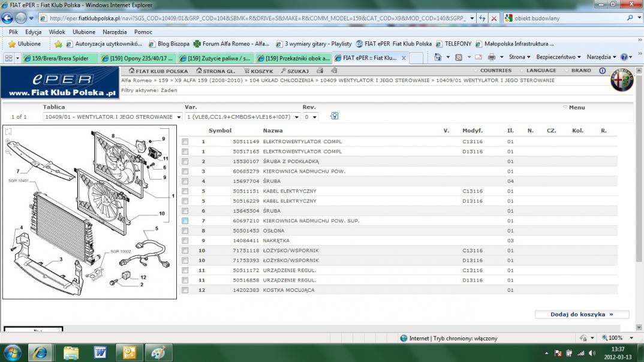Viewport: 644px width, 362px height.
Task: Tick checkbox for 60697210 KIEROWNICA NADMUCHU POW. SUP.
Action: [185, 221]
